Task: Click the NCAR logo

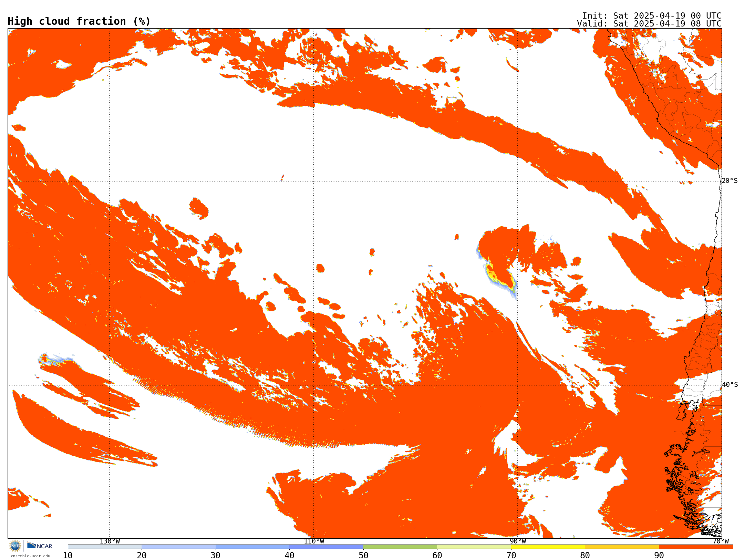Action: [x=40, y=546]
